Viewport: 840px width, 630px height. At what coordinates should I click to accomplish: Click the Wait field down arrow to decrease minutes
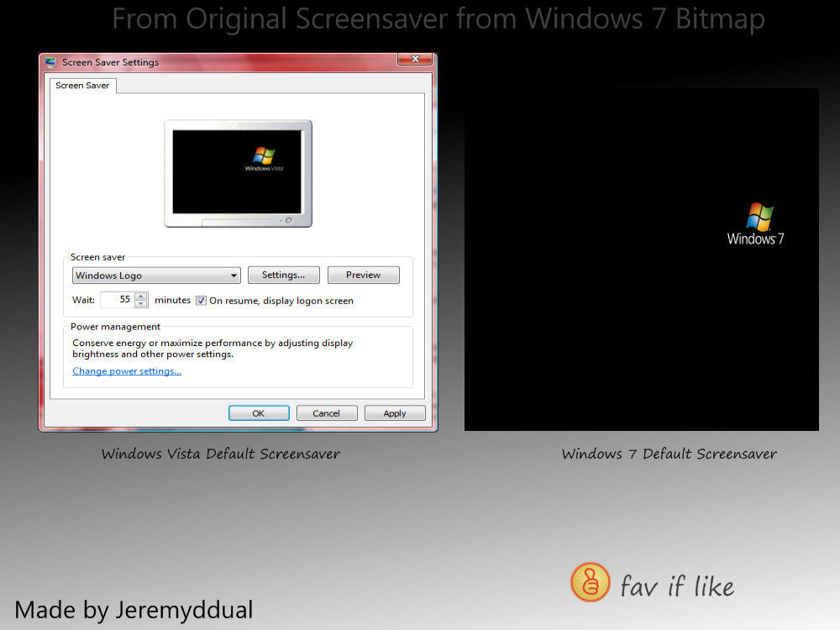140,302
